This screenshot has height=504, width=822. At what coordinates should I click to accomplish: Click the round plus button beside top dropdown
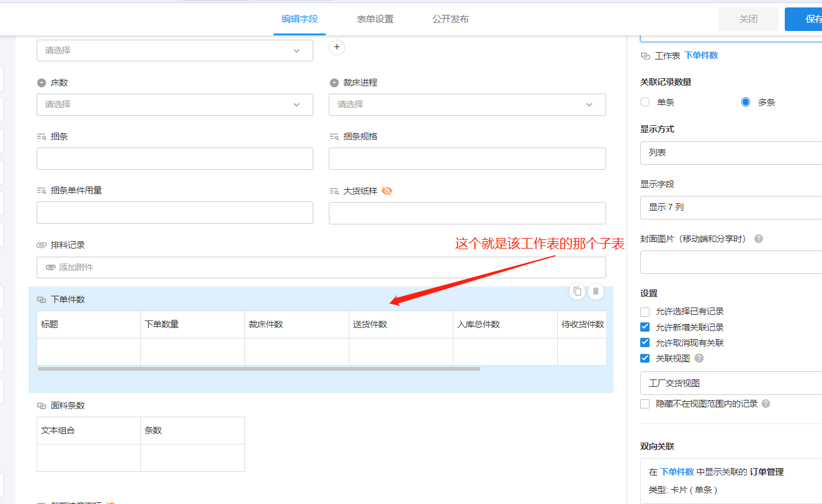(336, 47)
